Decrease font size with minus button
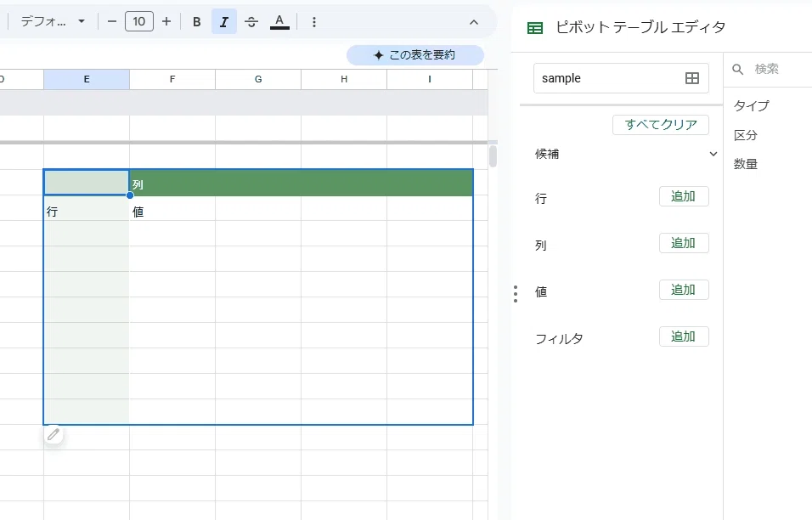 pos(112,22)
